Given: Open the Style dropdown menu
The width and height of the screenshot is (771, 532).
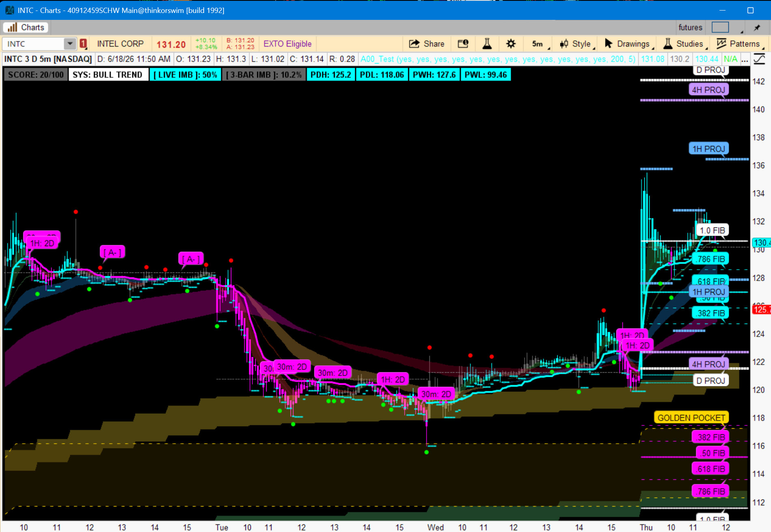Looking at the screenshot, I should 577,44.
